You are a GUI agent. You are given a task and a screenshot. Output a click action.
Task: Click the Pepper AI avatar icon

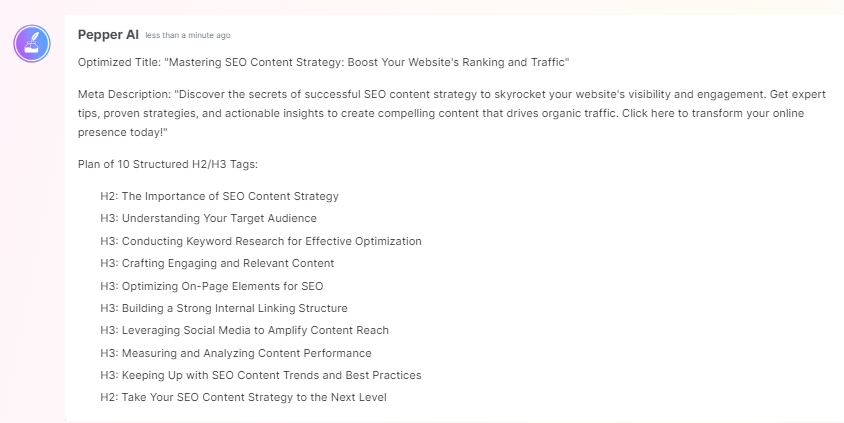(32, 44)
